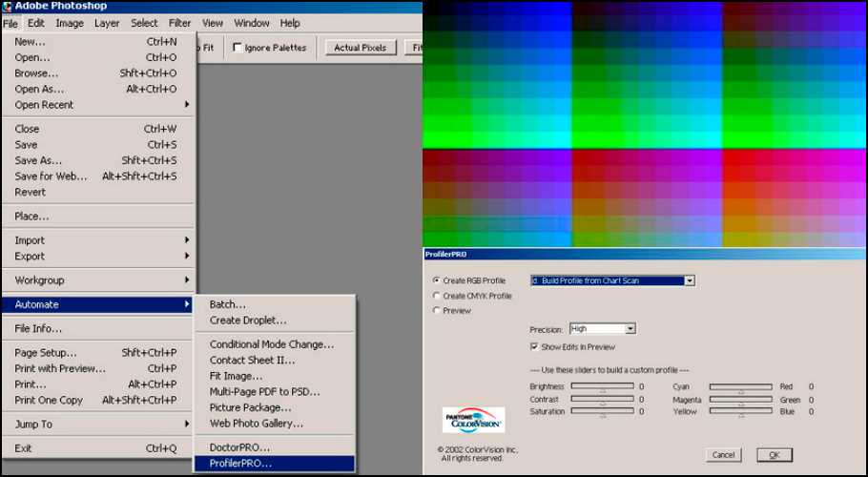Toggle the Show Edits in Preview checkbox
This screenshot has height=477, width=868.
(x=533, y=346)
